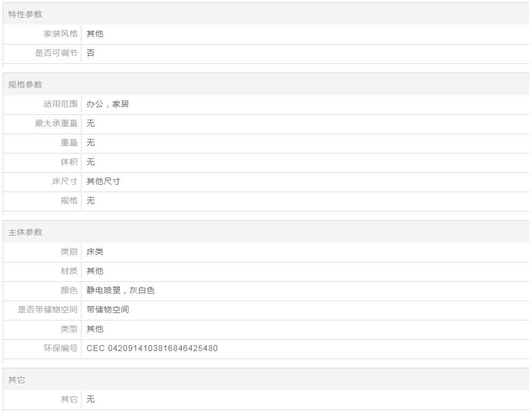Click the 是否带储物空间 label

point(48,310)
